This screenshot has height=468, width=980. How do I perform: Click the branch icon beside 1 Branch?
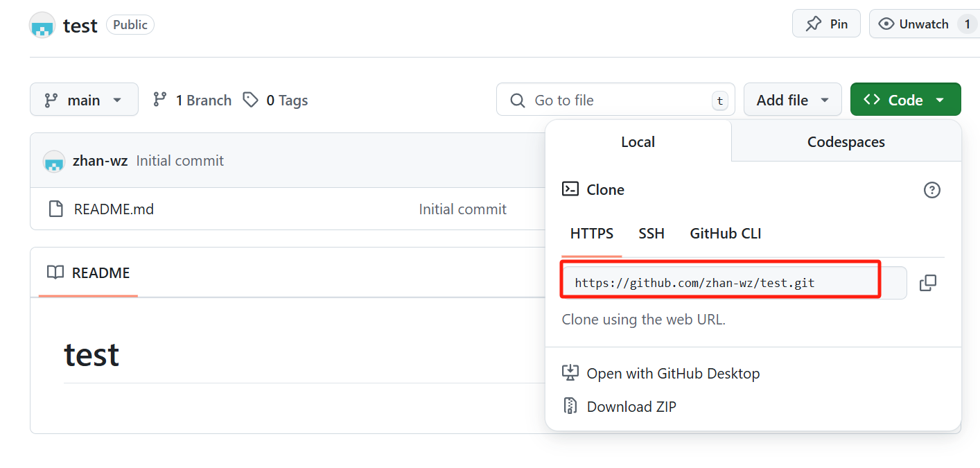pyautogui.click(x=160, y=100)
